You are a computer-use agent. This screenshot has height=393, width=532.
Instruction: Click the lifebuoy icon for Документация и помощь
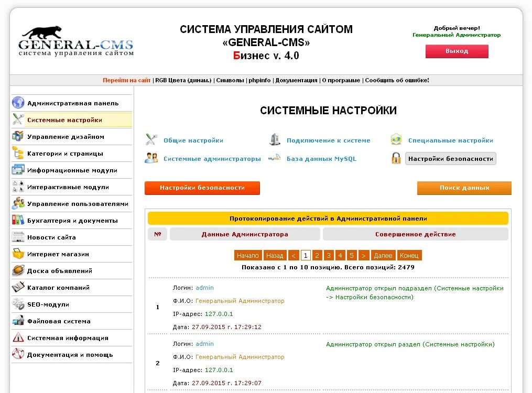pos(18,354)
